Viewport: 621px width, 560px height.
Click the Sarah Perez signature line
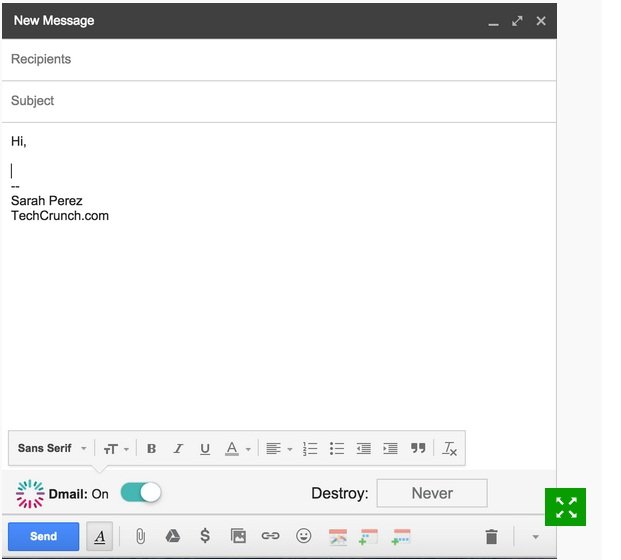(47, 201)
